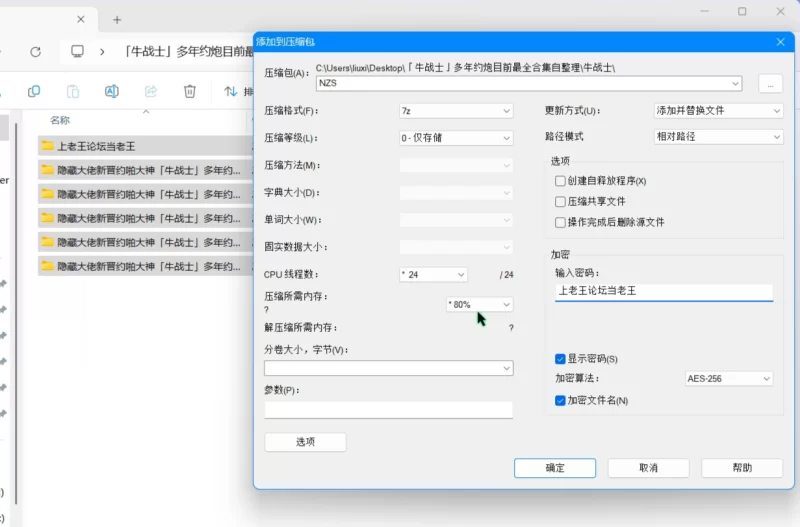Image resolution: width=800 pixels, height=527 pixels.
Task: Click the rename icon in Explorer toolbar
Action: tap(112, 91)
